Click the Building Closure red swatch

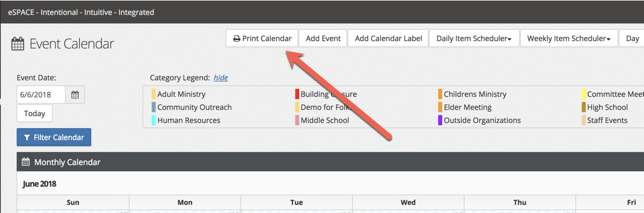coord(297,94)
